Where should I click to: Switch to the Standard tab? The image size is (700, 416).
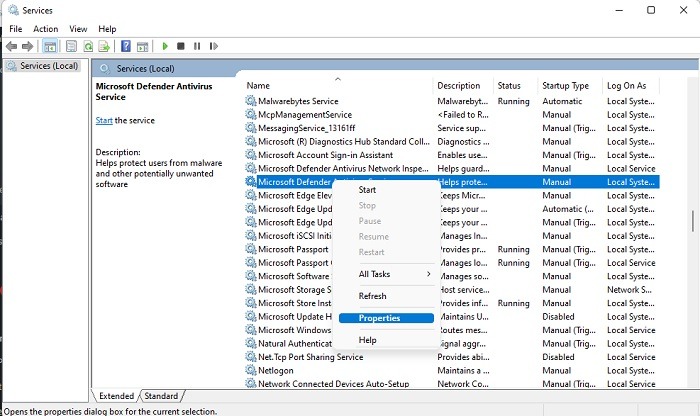(x=161, y=396)
